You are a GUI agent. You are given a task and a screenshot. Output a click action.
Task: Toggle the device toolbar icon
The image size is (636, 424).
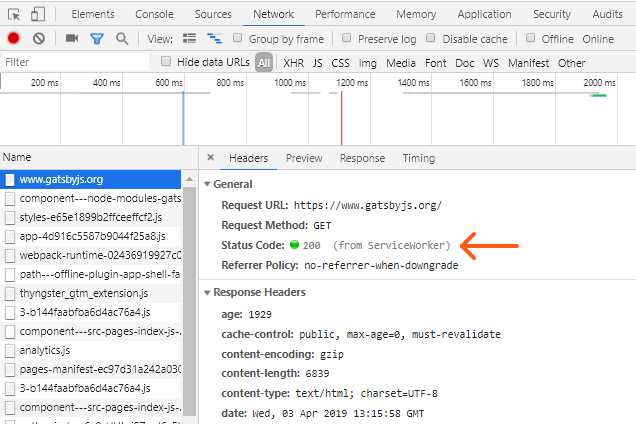point(37,14)
